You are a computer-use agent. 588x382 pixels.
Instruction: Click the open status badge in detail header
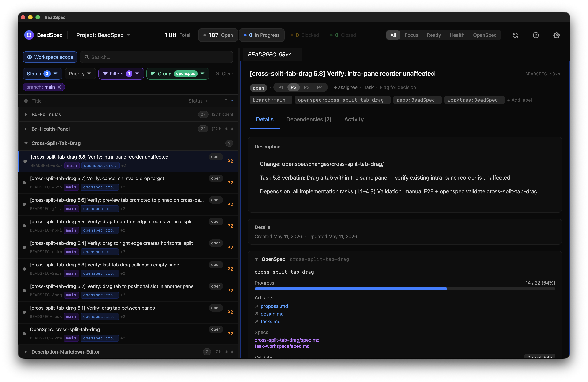(x=258, y=88)
